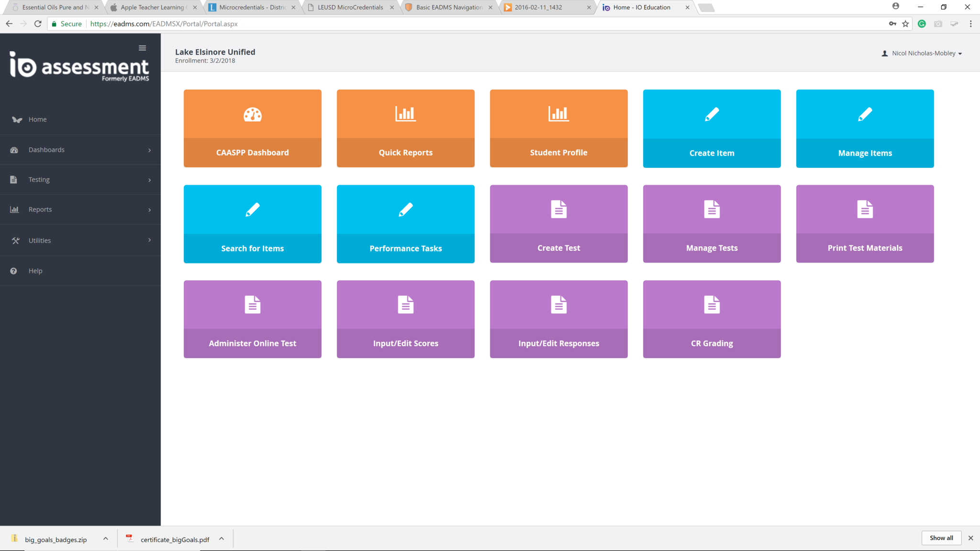Click the browser address bar URL
This screenshot has height=551, width=980.
click(x=164, y=24)
